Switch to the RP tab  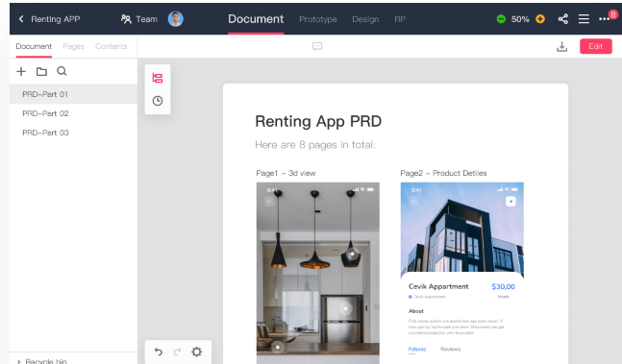(400, 19)
